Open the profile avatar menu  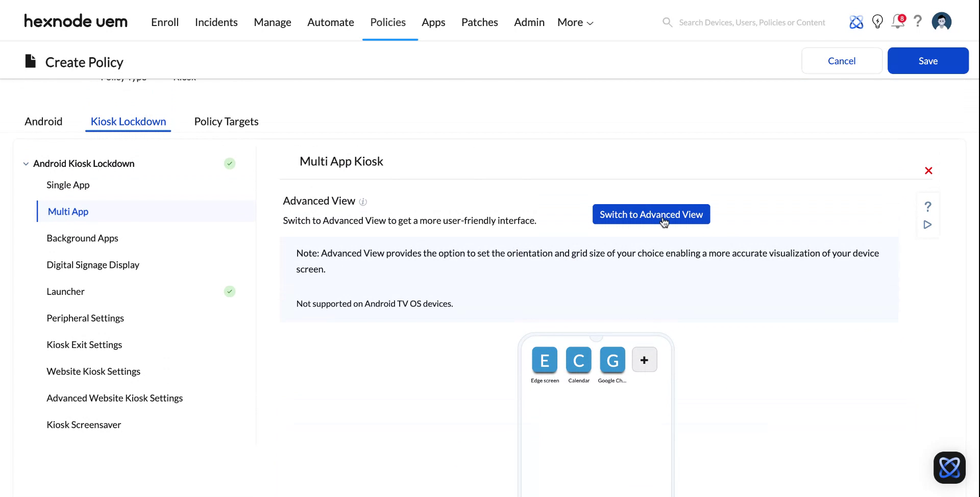pyautogui.click(x=942, y=21)
